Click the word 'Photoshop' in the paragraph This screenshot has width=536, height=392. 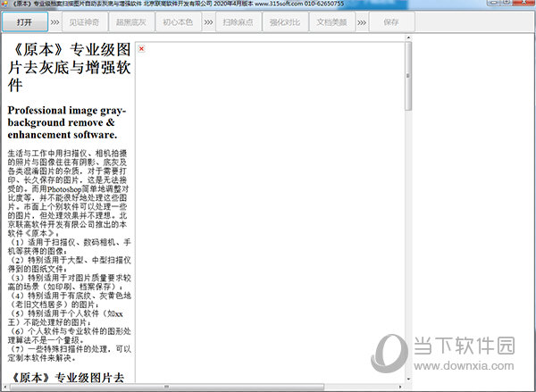pos(64,189)
